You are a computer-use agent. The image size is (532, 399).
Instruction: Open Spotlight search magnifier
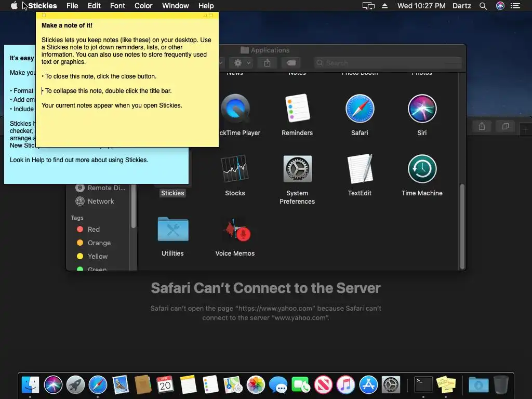click(x=483, y=6)
